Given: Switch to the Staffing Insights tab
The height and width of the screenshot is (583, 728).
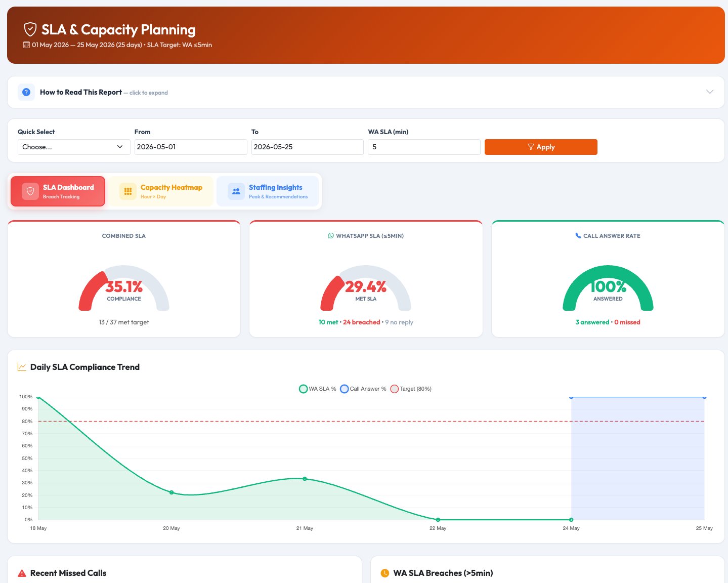Looking at the screenshot, I should (x=268, y=191).
